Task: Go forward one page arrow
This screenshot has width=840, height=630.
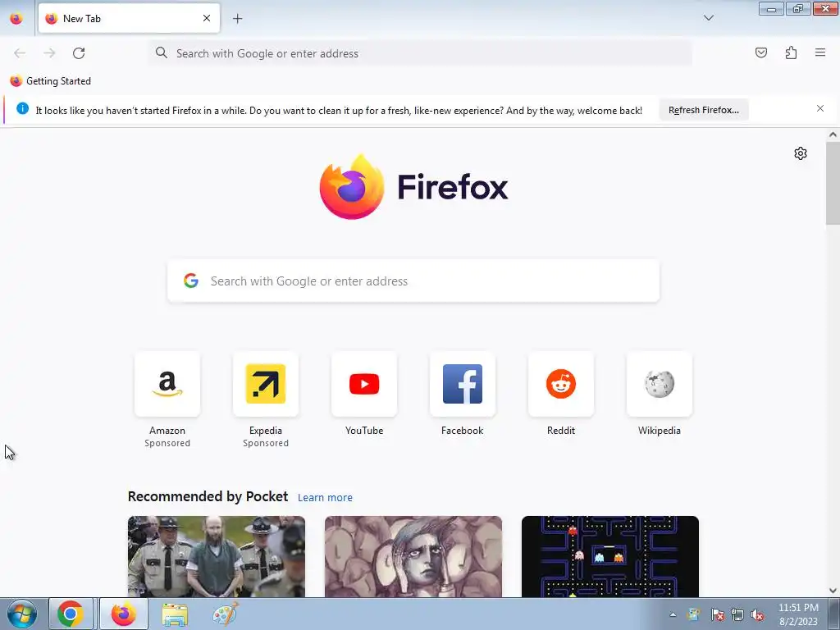Action: [49, 53]
